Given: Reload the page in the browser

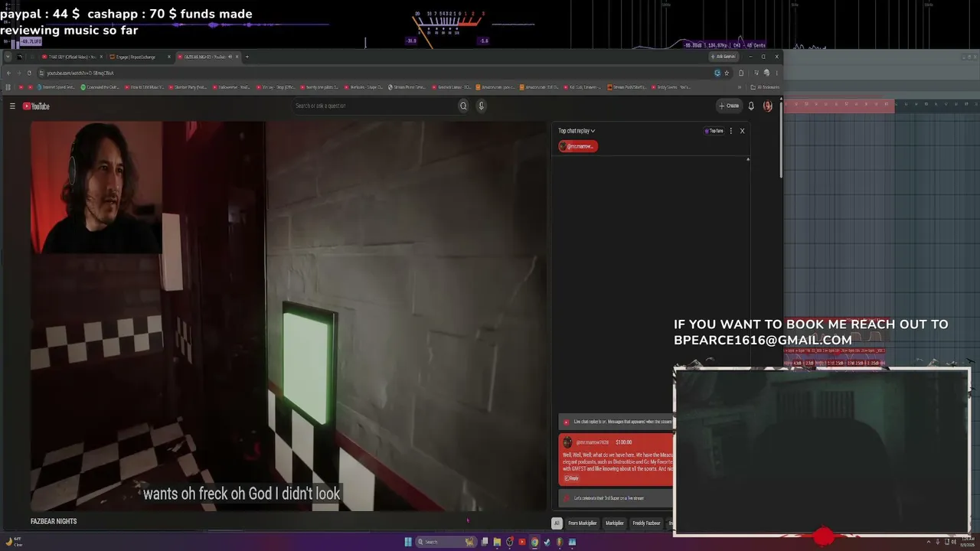Looking at the screenshot, I should click(x=29, y=73).
